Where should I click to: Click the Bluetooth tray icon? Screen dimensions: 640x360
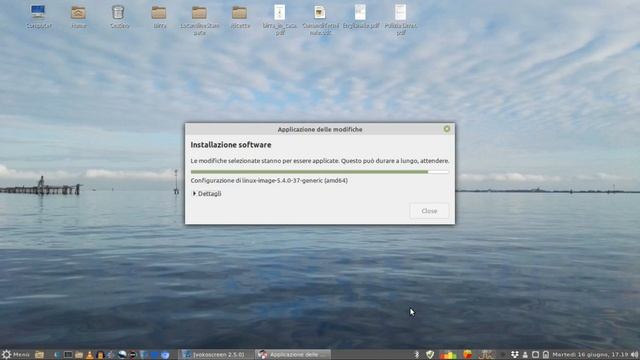[417, 354]
